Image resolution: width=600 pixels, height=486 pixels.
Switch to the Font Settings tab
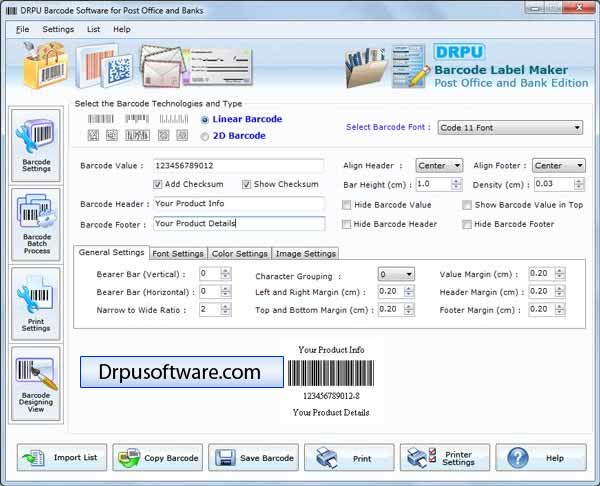coord(178,253)
